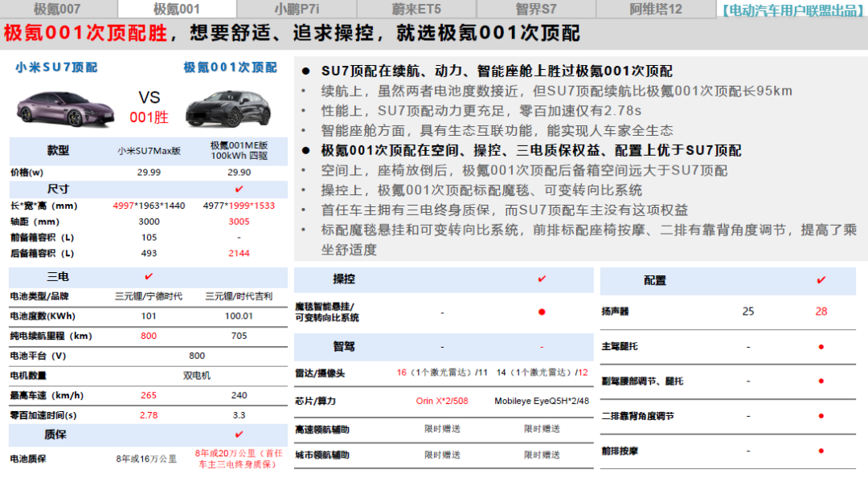Click the 三元锂/宁德时代 battery cell
The height and width of the screenshot is (481, 868).
coord(149,296)
